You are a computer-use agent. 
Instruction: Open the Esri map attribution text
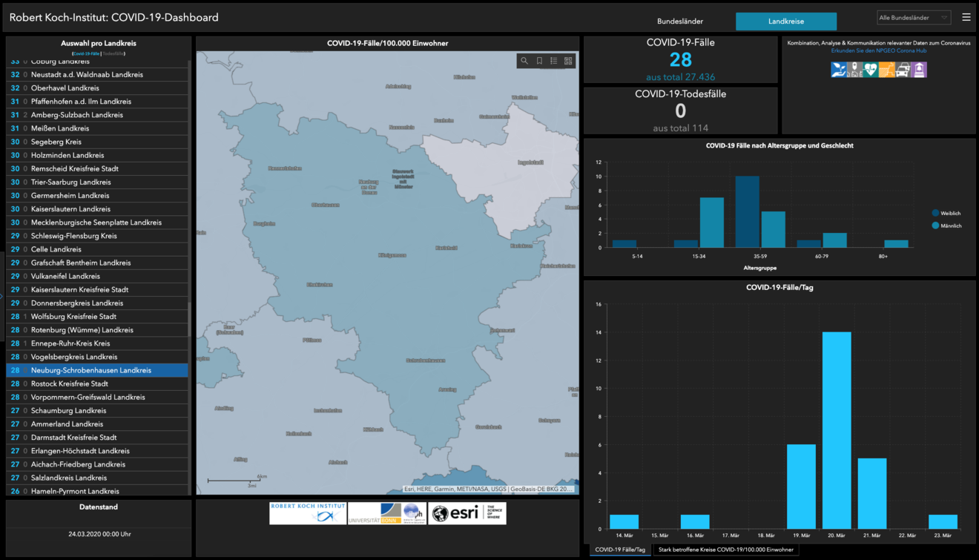(x=489, y=489)
